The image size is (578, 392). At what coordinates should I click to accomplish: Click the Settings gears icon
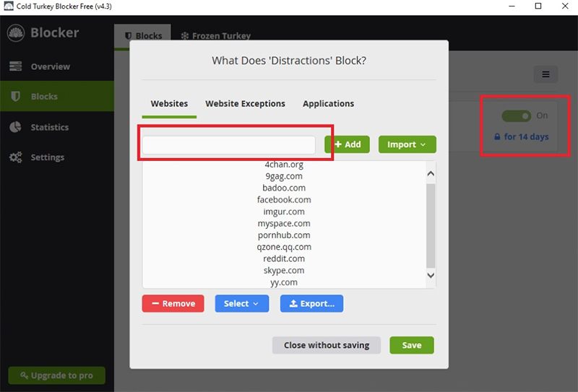tap(16, 157)
